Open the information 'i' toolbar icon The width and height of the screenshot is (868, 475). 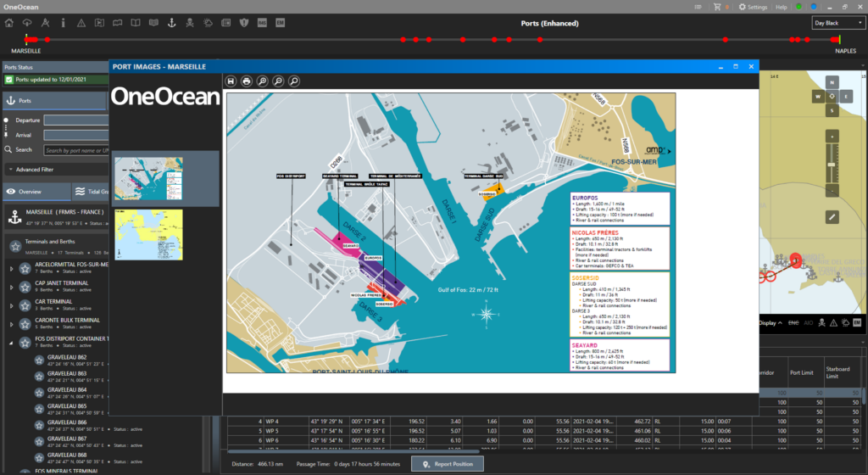point(63,23)
